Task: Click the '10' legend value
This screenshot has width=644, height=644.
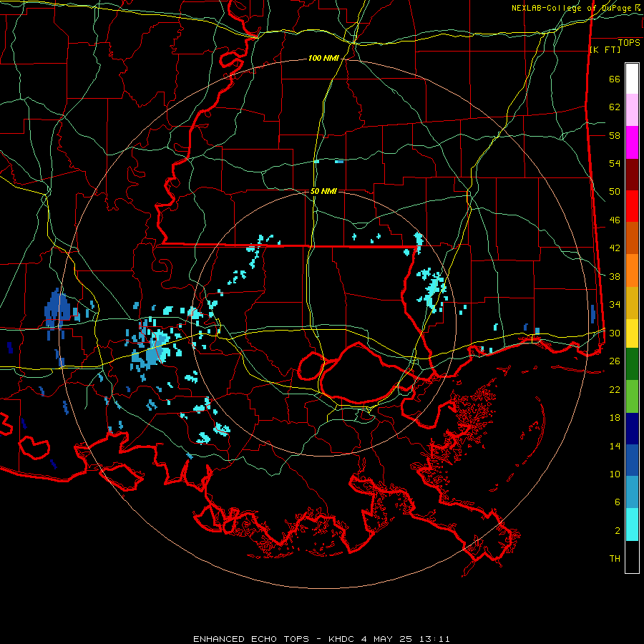Action: pyautogui.click(x=615, y=474)
